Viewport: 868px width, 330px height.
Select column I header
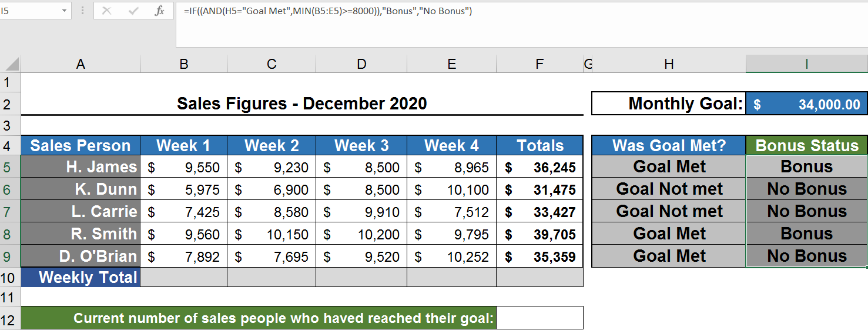[x=806, y=64]
